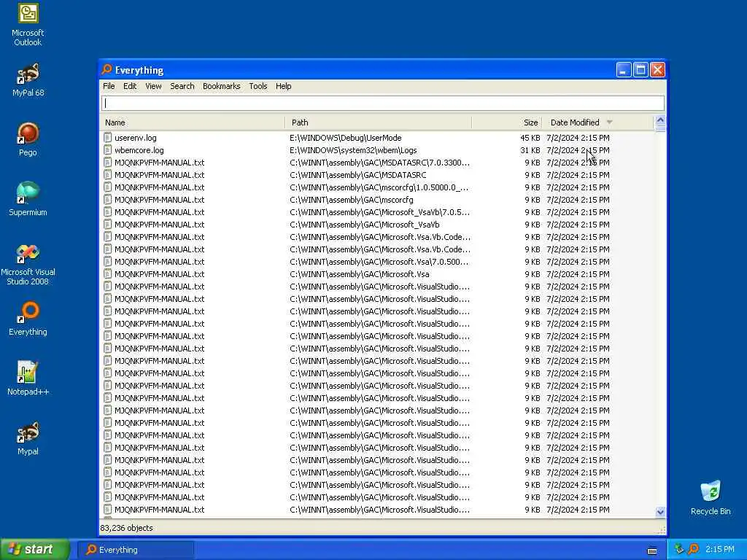The height and width of the screenshot is (560, 747).
Task: Maximize the Everything window
Action: point(640,70)
